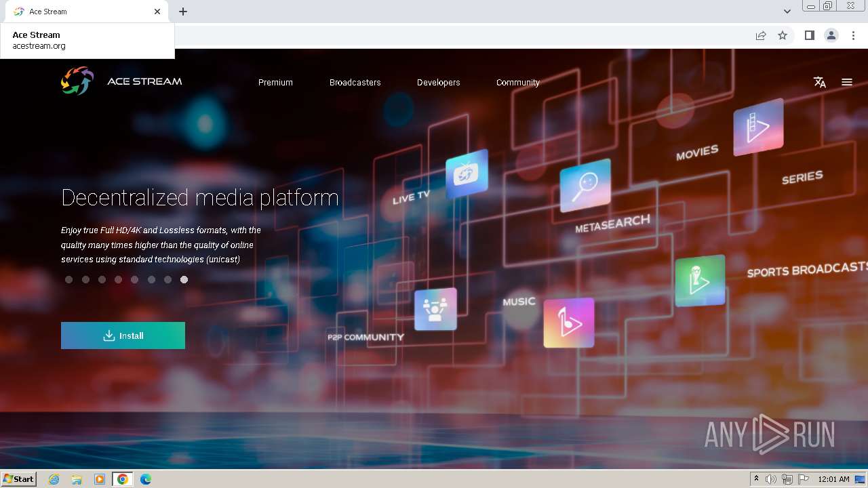
Task: Click the Sports Broadcasts tile icon
Action: point(700,281)
